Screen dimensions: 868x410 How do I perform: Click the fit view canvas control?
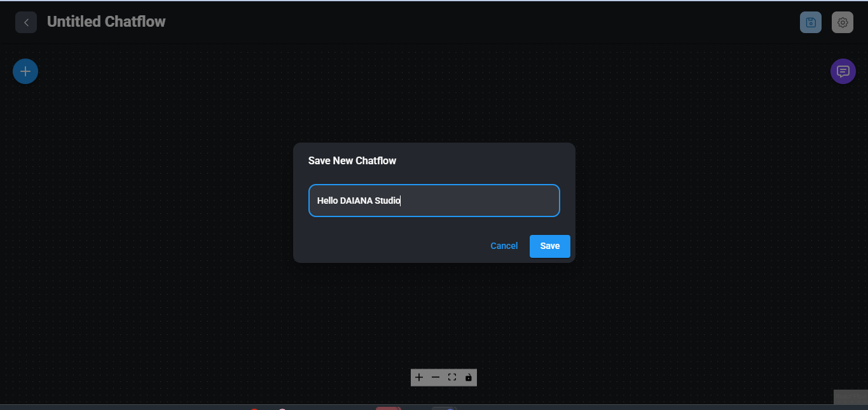(x=452, y=378)
